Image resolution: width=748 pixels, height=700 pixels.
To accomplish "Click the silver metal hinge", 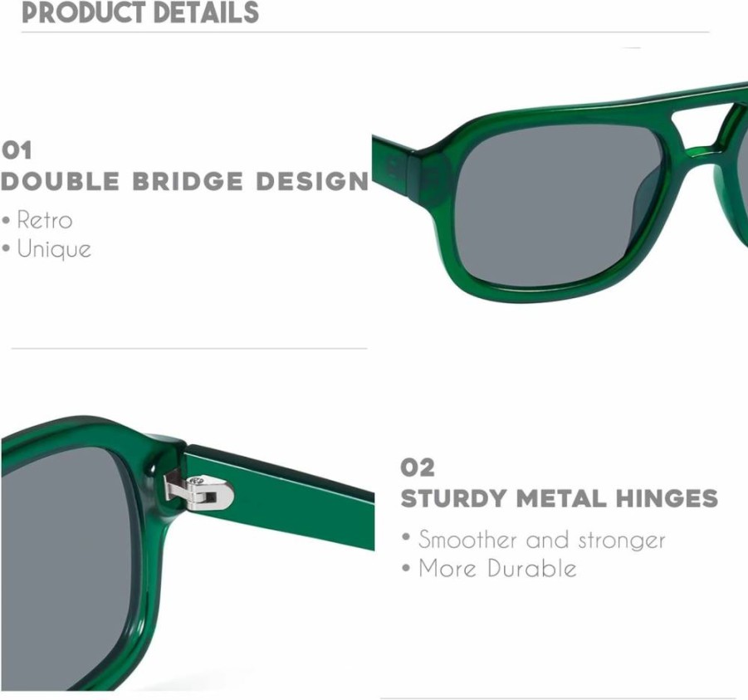I will [x=199, y=492].
